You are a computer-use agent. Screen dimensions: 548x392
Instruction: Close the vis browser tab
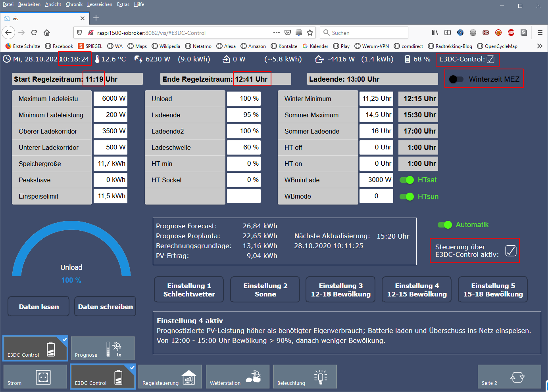tap(83, 18)
